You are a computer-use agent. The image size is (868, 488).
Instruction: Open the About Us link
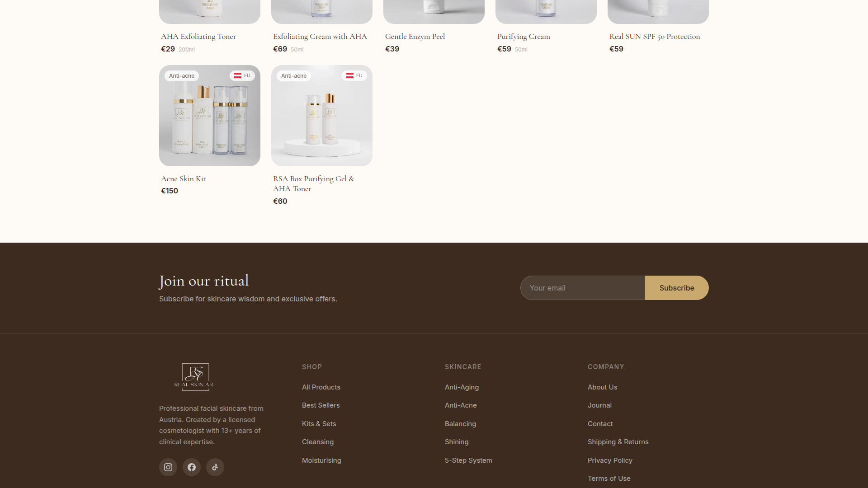tap(602, 387)
